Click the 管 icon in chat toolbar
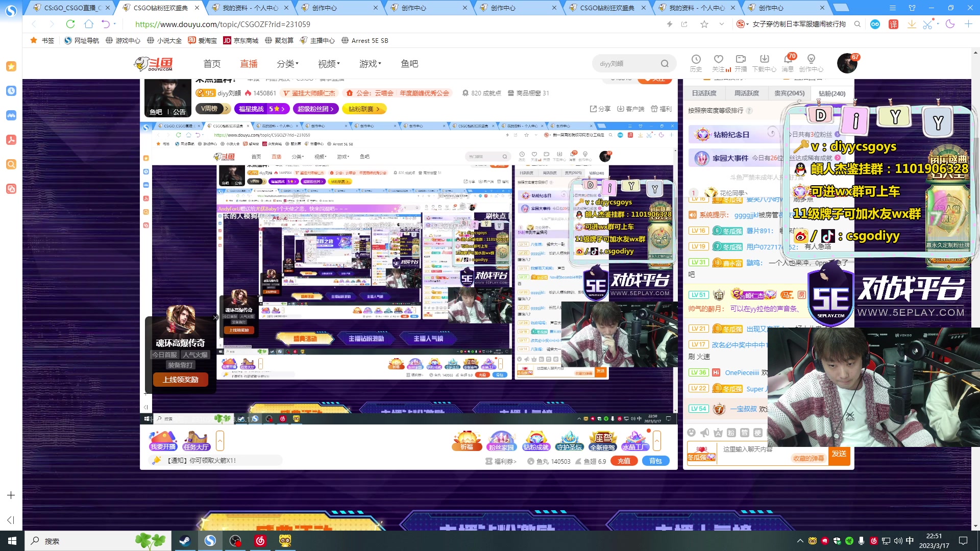 tap(745, 433)
